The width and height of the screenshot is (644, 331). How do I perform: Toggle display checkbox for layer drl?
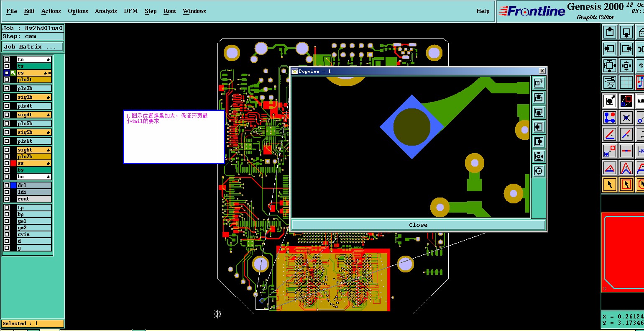coord(7,185)
